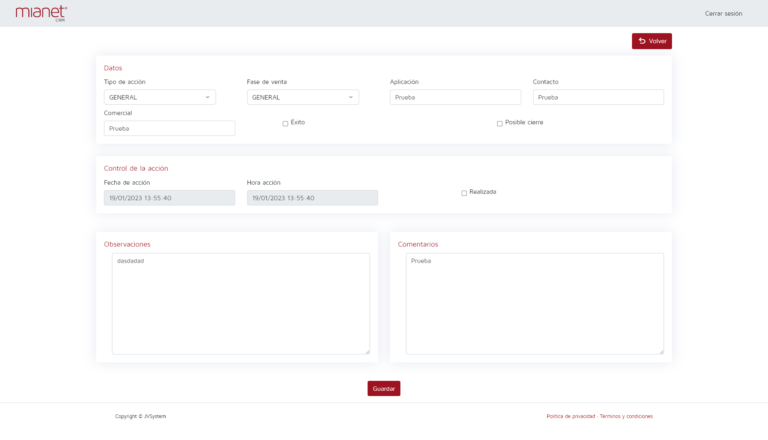Open Términos y condiciones link
Viewport: 768px width, 440px height.
(626, 416)
